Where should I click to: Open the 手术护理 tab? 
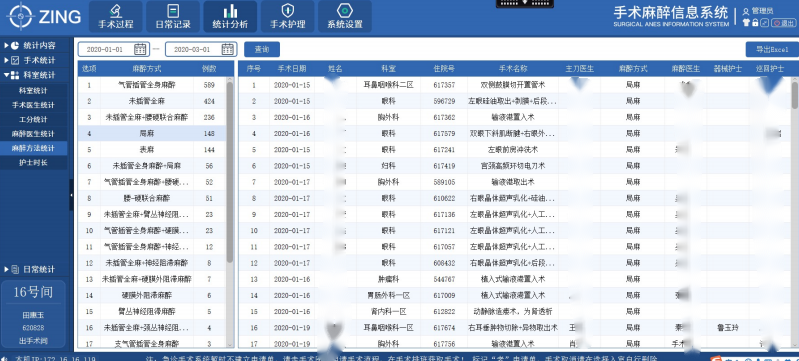pyautogui.click(x=287, y=16)
